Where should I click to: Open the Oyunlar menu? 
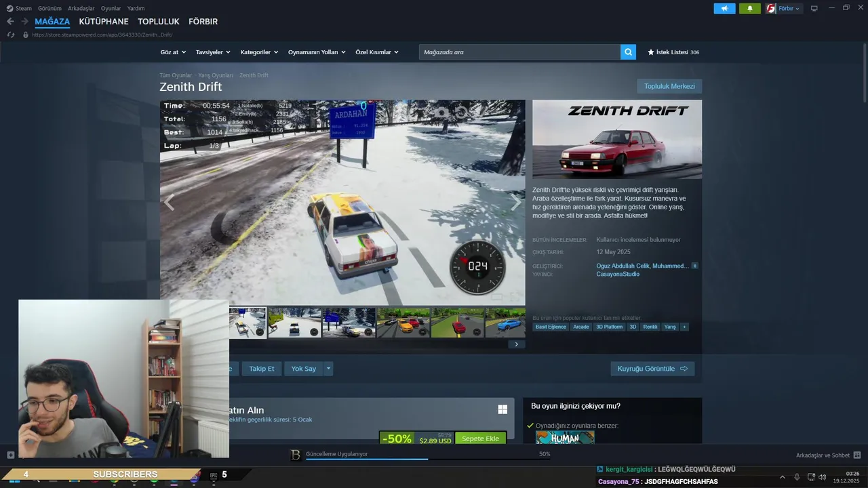pyautogui.click(x=111, y=8)
